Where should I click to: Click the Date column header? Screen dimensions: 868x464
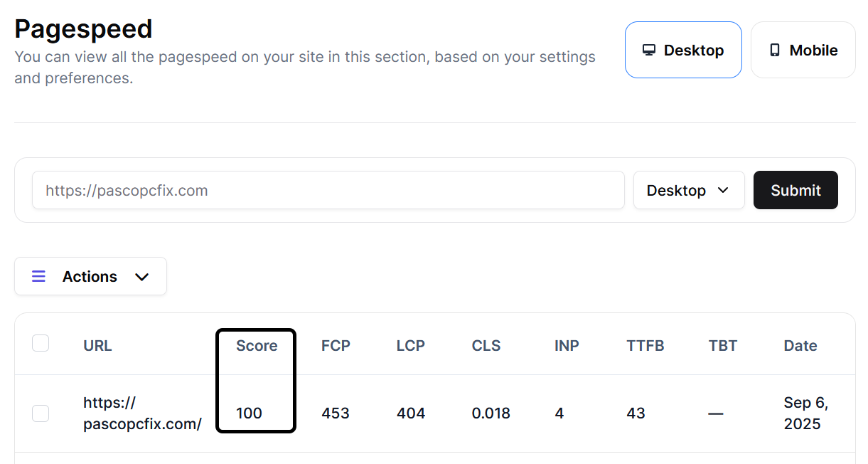point(800,346)
